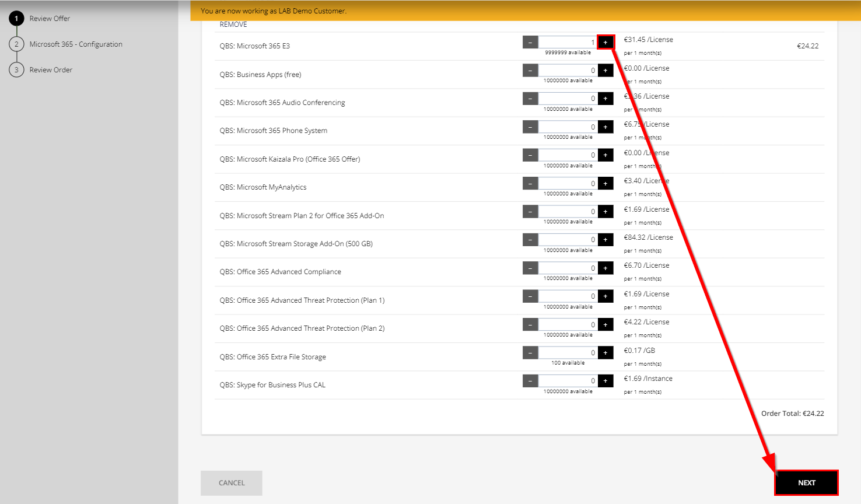Add a Microsoft MyAnalytics license
This screenshot has width=861, height=504.
click(605, 183)
